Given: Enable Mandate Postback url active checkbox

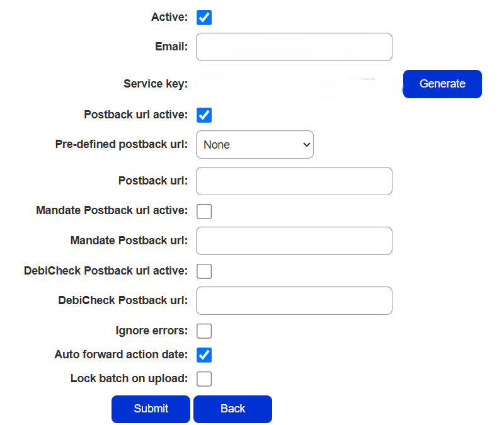Looking at the screenshot, I should [x=204, y=211].
